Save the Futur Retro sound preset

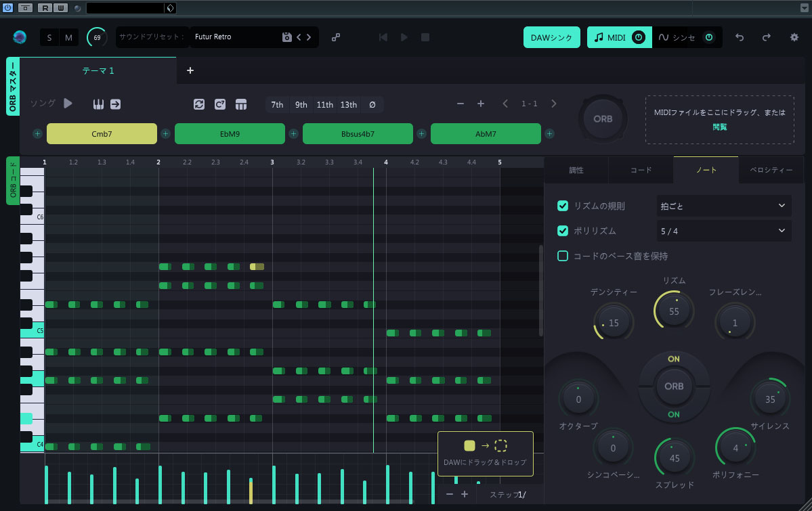[x=289, y=37]
